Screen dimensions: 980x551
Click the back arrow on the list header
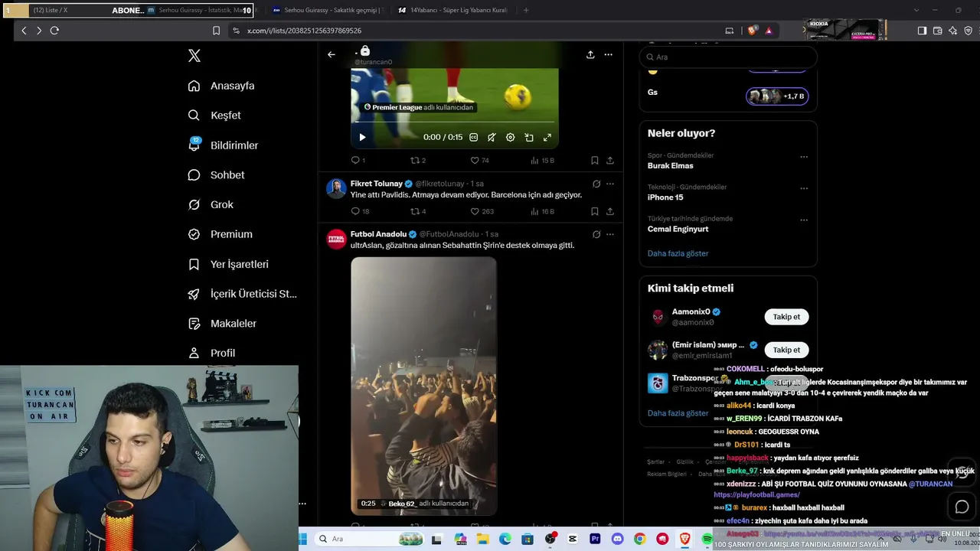coord(331,54)
